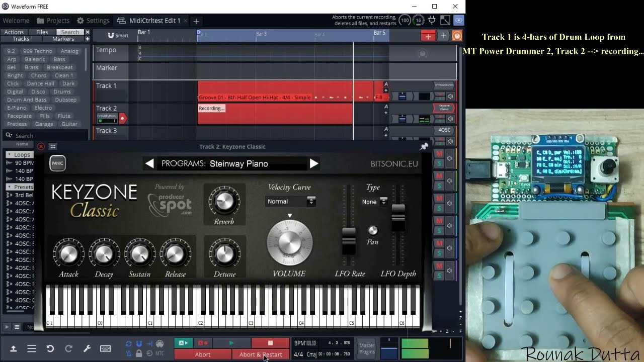This screenshot has width=644, height=362.
Task: Toggle the Loop button in transport
Action: (x=129, y=344)
